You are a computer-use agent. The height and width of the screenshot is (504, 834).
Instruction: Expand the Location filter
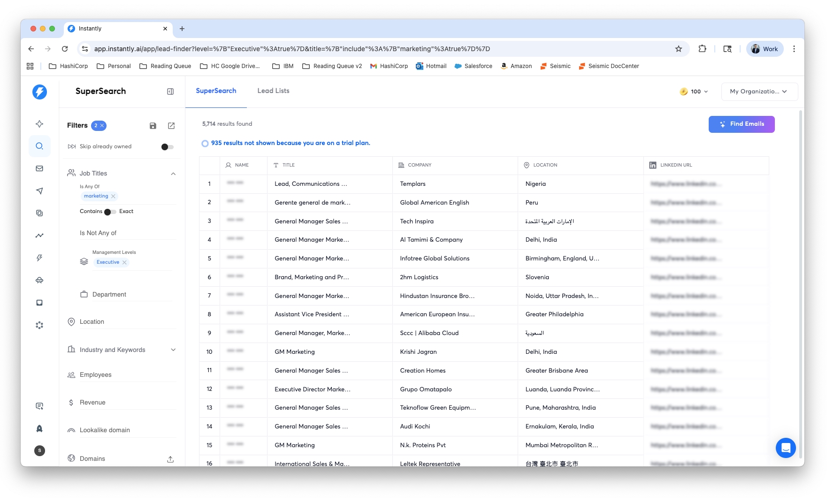coord(122,322)
